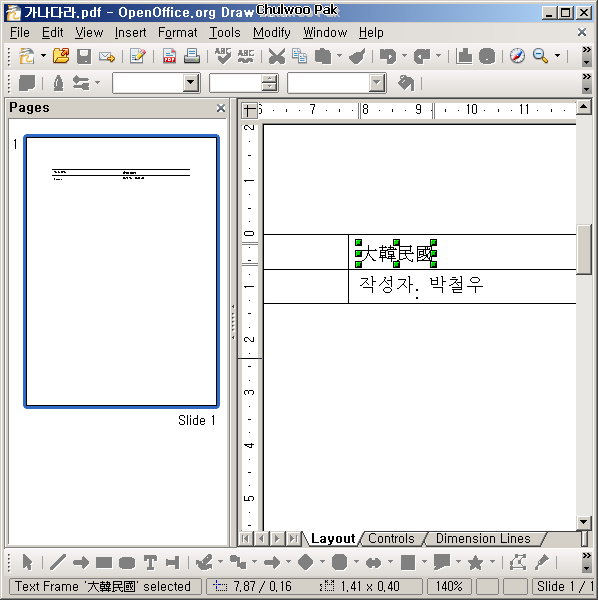The height and width of the screenshot is (600, 598).
Task: Open the Undo history dropdown arrow
Action: pyautogui.click(x=404, y=56)
